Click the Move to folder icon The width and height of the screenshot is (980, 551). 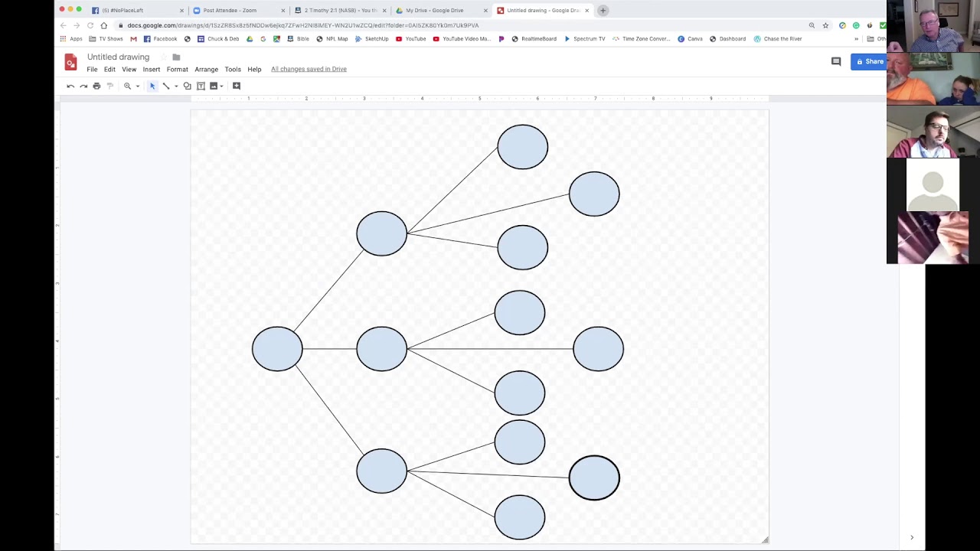click(x=176, y=57)
